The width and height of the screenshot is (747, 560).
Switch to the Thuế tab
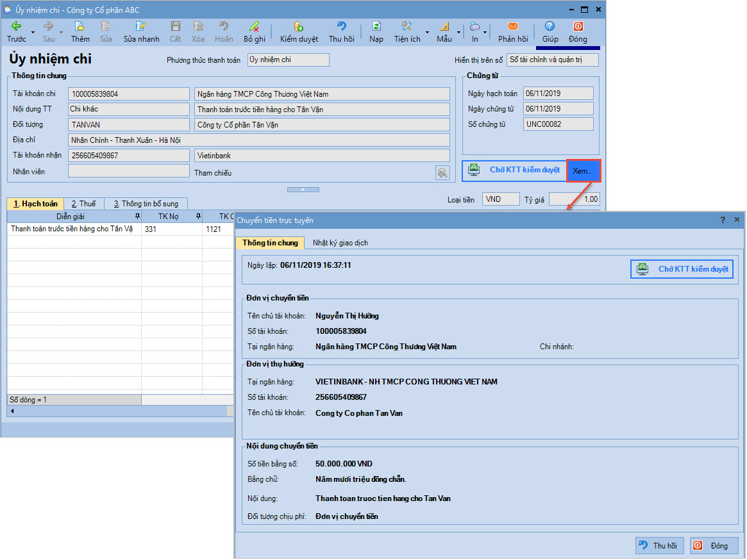tap(83, 204)
